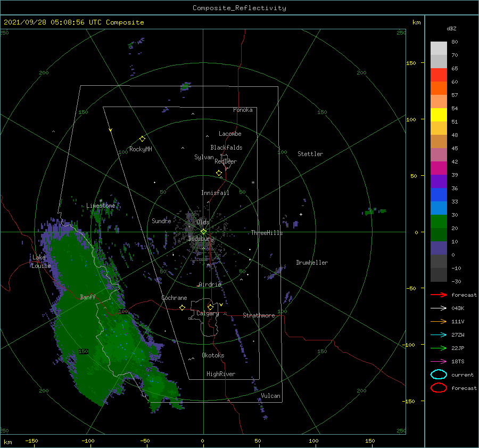Click the Innisfail city label
479x448 pixels.
point(215,193)
